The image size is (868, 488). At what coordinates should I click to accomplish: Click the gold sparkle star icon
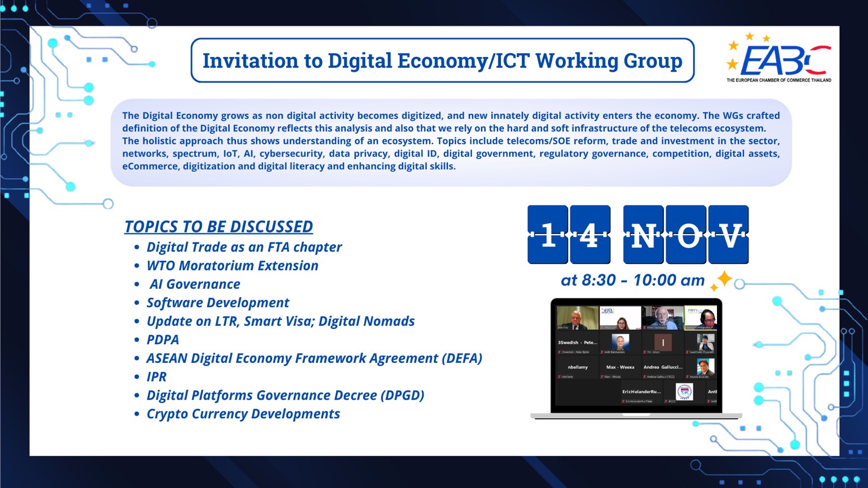click(721, 281)
